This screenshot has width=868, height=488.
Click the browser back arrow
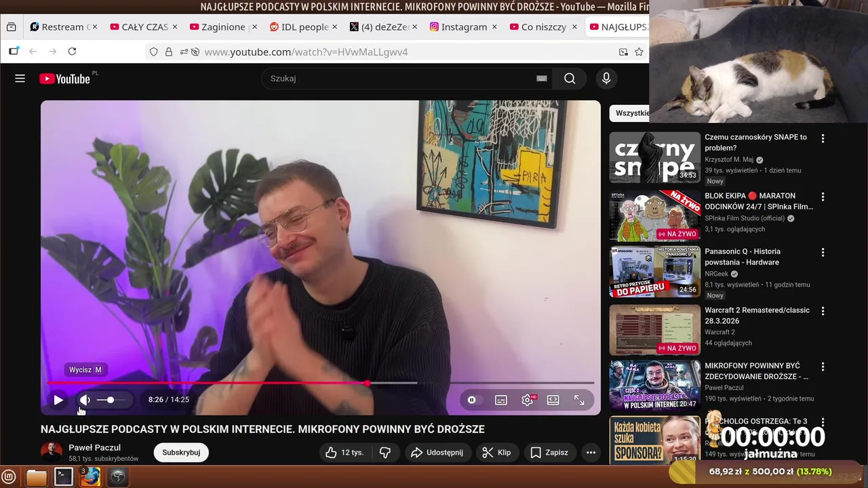pyautogui.click(x=33, y=52)
